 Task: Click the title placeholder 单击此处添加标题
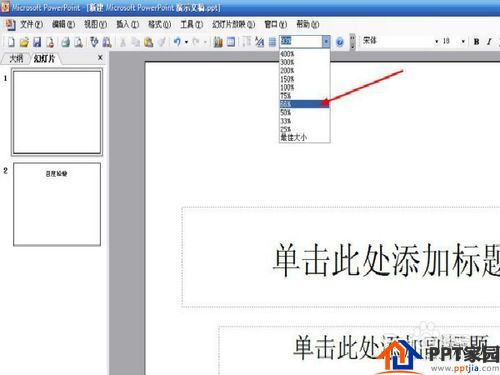(x=341, y=257)
